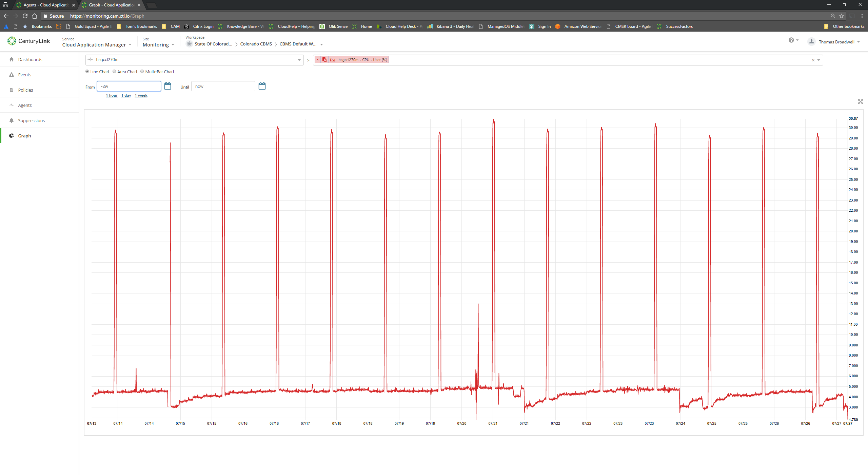Open the Sign In bookmark
The height and width of the screenshot is (475, 868).
pyautogui.click(x=540, y=26)
